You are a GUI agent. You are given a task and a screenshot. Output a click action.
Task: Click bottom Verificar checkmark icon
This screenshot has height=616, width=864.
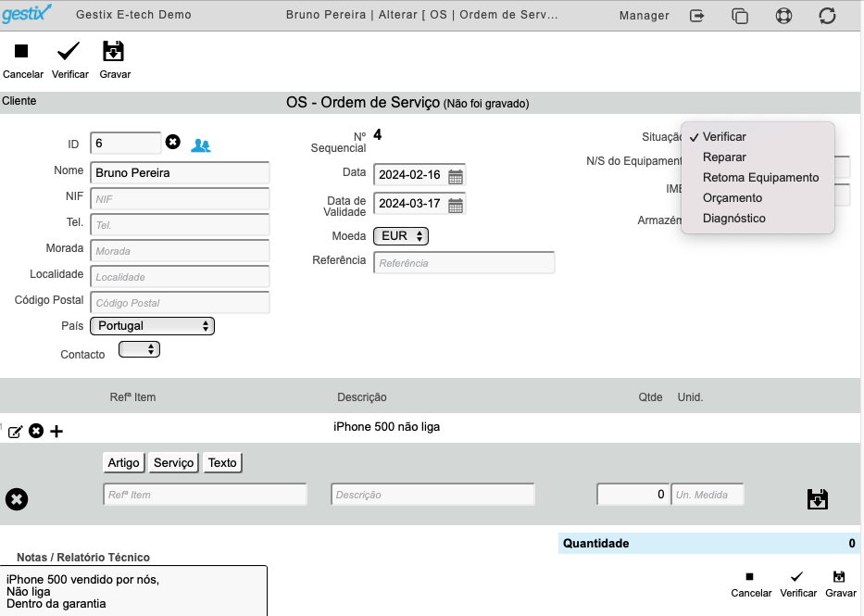[x=796, y=577]
